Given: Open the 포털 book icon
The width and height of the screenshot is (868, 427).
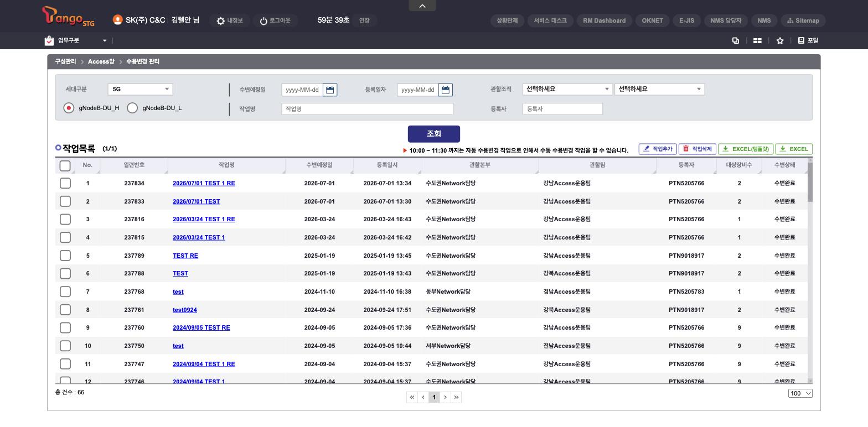Looking at the screenshot, I should pos(801,40).
